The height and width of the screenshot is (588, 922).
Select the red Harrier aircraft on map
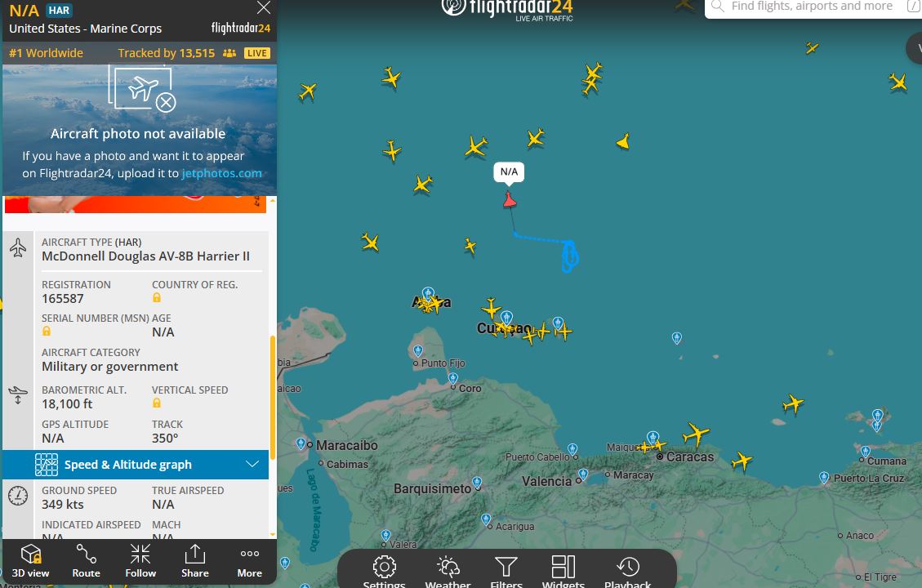click(510, 200)
